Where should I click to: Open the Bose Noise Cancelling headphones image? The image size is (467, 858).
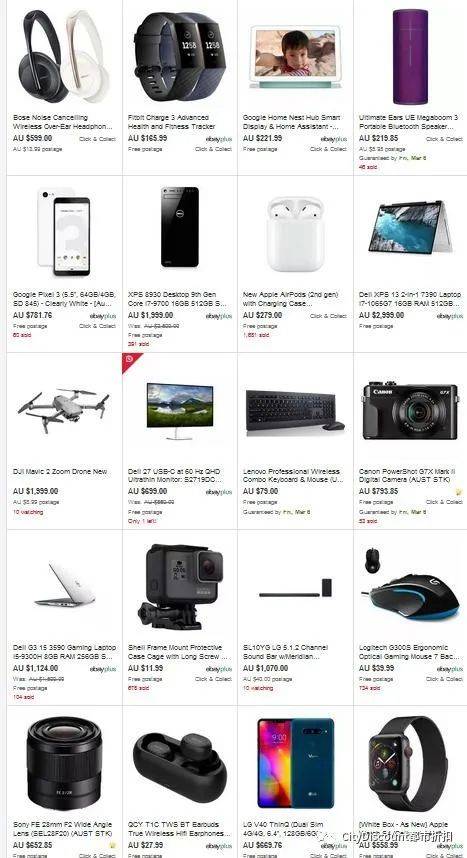coord(64,56)
